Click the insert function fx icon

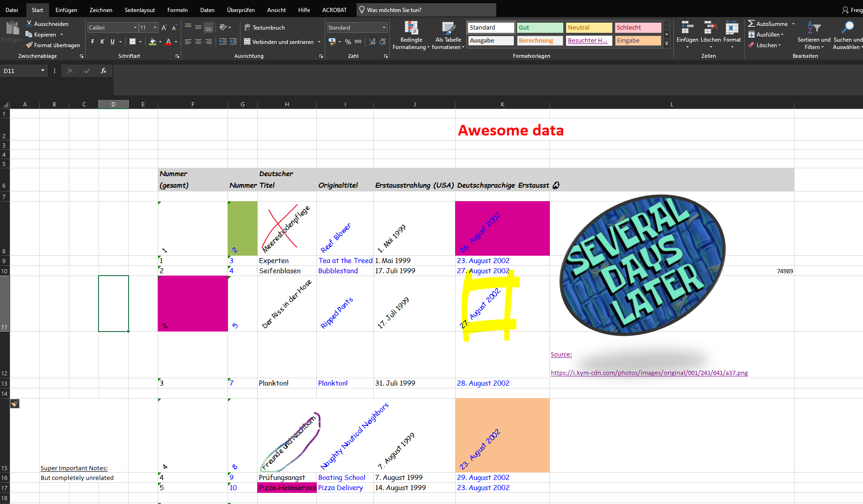tap(104, 71)
